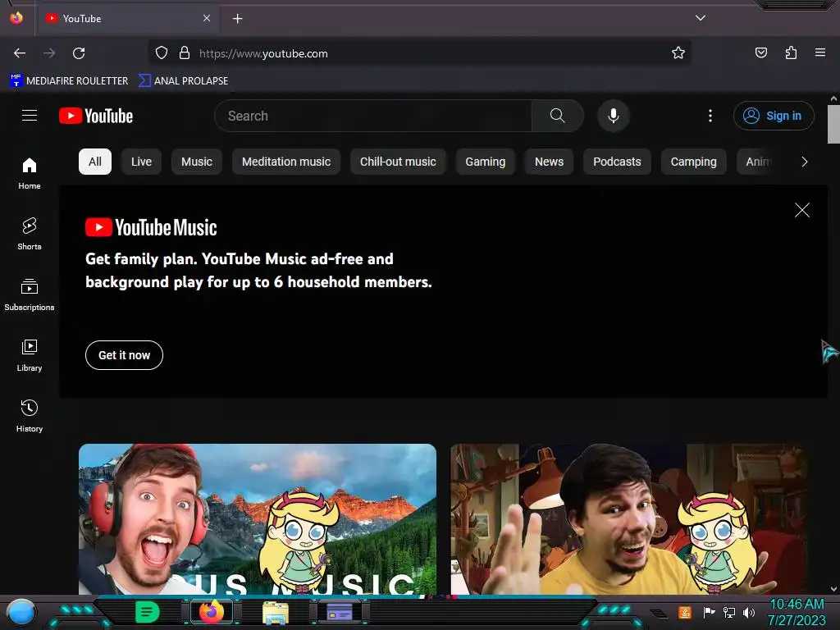Click the YouTube logo
840x630 pixels.
tap(96, 116)
